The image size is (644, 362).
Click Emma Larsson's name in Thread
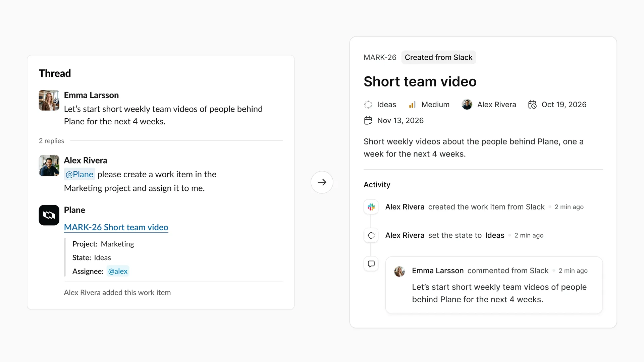(91, 95)
